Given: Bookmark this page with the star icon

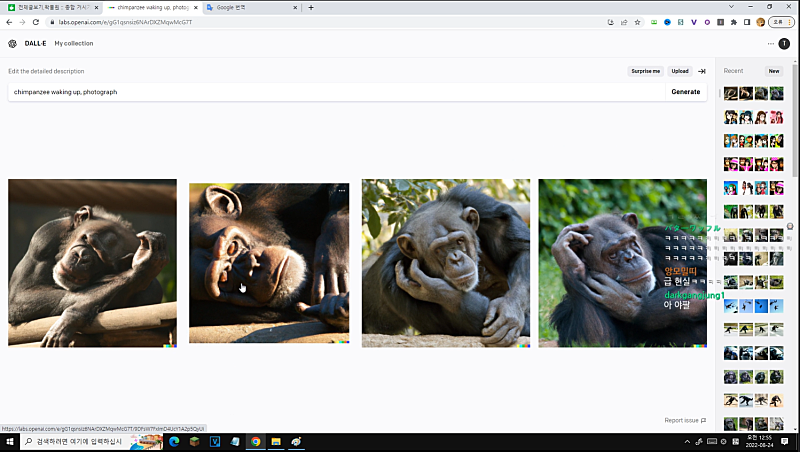Looking at the screenshot, I should (637, 22).
